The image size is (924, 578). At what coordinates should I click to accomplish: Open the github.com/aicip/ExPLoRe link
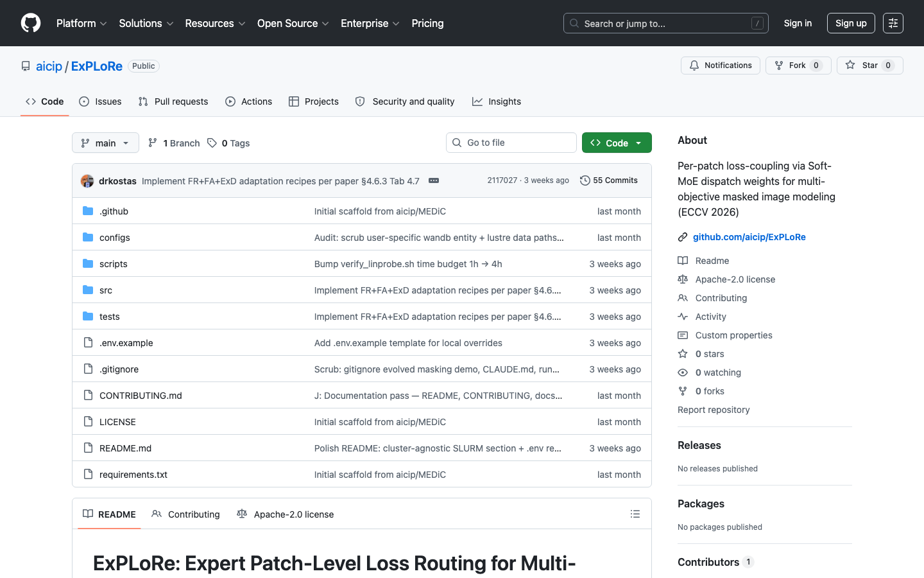click(749, 237)
